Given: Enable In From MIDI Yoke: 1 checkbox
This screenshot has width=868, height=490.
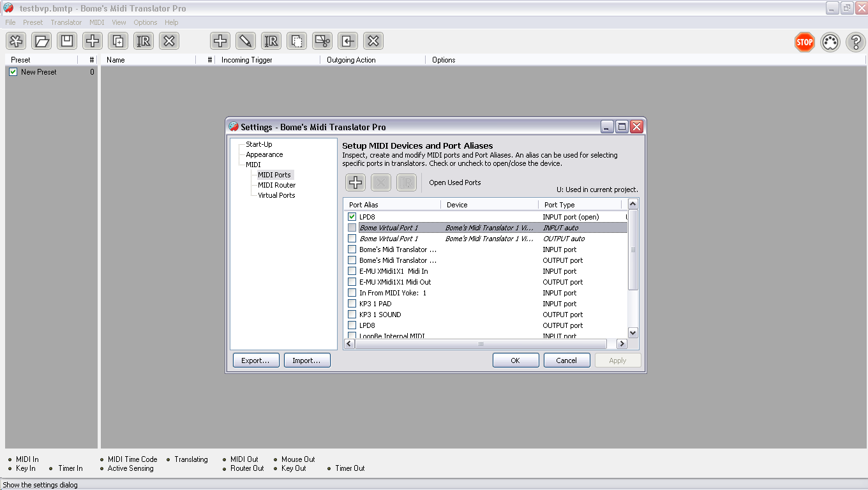Looking at the screenshot, I should pyautogui.click(x=352, y=293).
